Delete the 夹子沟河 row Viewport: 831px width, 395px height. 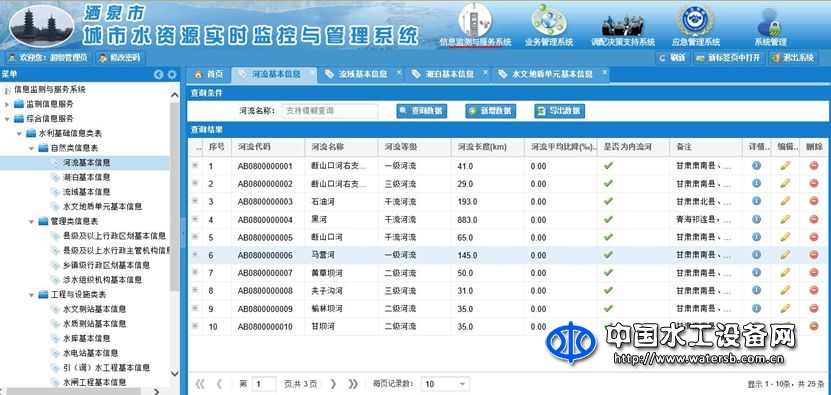coord(814,291)
